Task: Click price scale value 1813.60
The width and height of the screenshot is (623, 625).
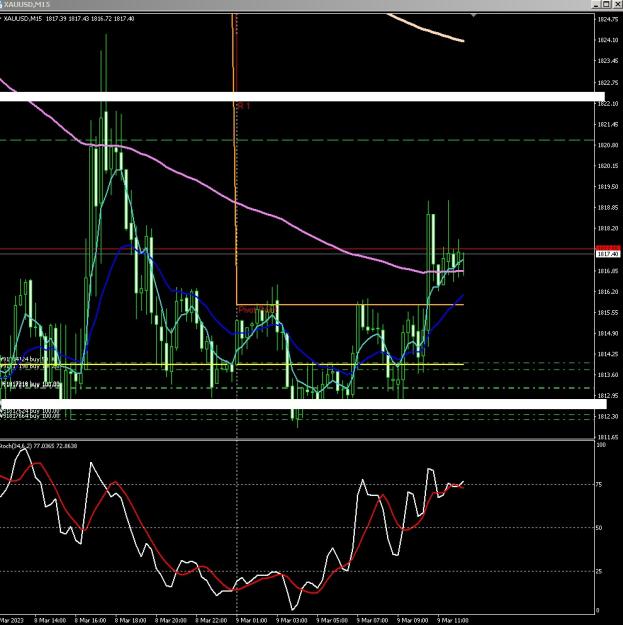Action: coord(608,375)
